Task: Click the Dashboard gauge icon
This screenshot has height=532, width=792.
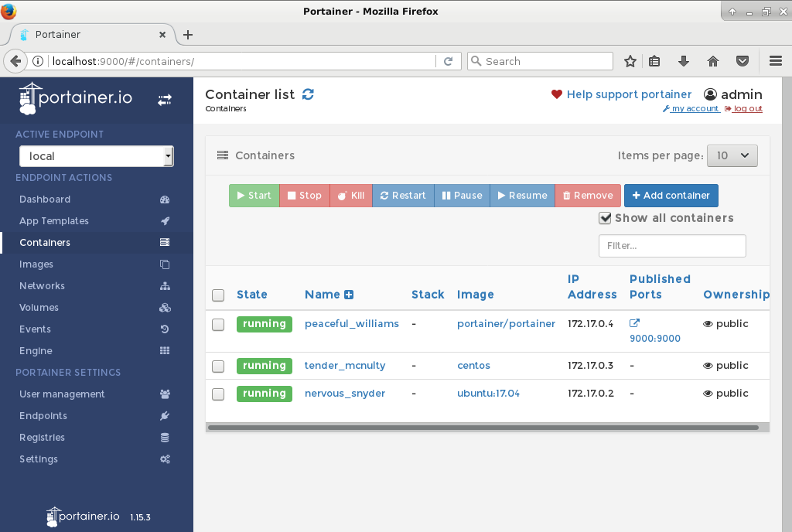Action: (x=165, y=199)
